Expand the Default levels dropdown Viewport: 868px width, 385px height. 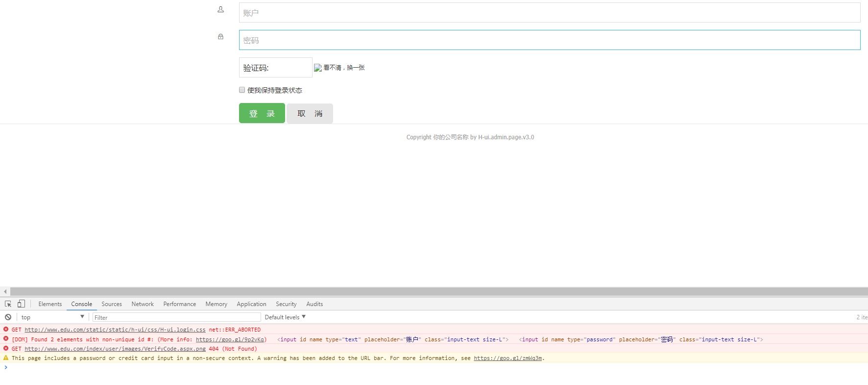click(x=285, y=317)
